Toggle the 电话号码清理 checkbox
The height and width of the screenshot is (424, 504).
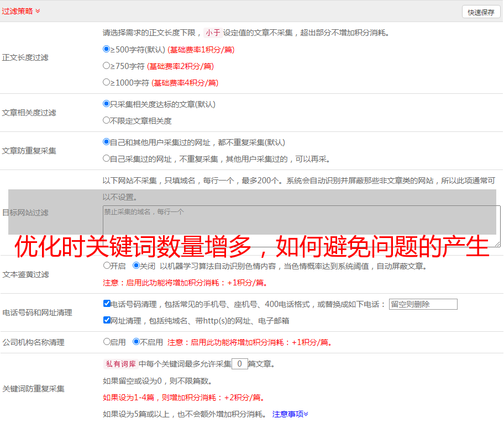[107, 304]
